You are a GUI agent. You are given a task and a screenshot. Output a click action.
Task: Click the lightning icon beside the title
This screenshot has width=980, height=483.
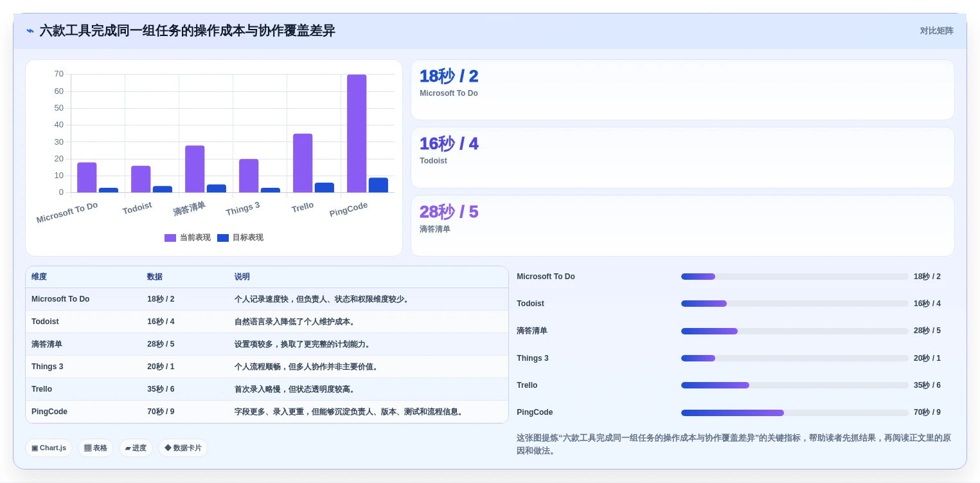tap(30, 31)
